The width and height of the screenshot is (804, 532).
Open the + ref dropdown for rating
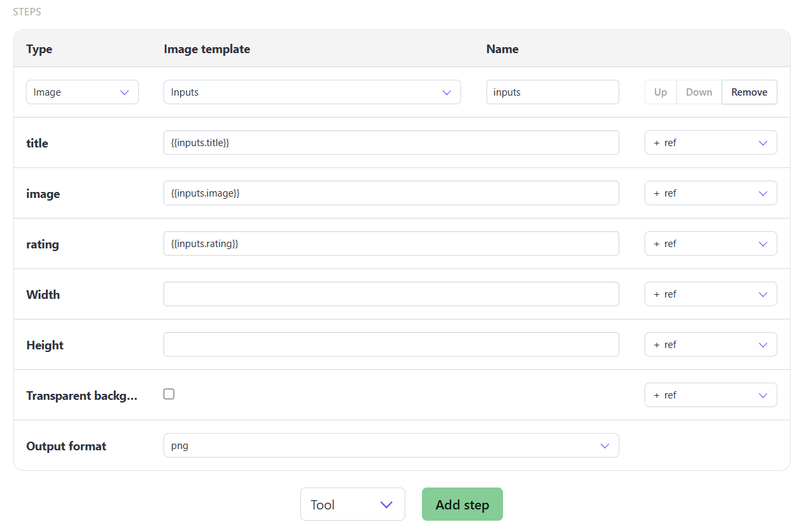pos(711,244)
